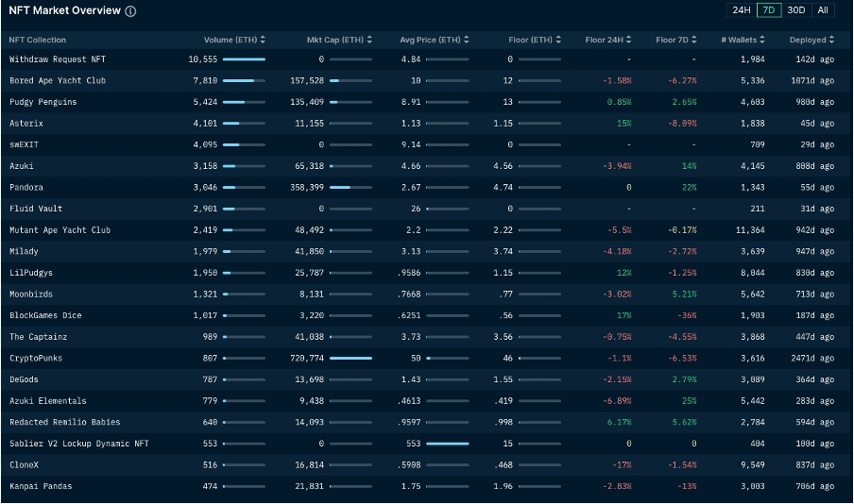This screenshot has width=854, height=504.
Task: Sort by Floor (ETH) column arrows
Action: point(558,40)
